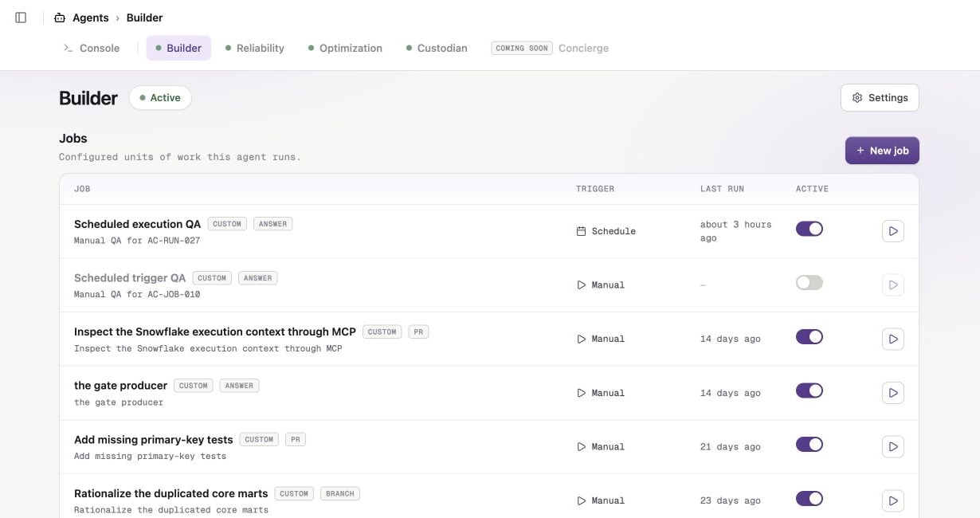Click the TRIGGER column header
Viewport: 980px width, 518px height.
(595, 189)
